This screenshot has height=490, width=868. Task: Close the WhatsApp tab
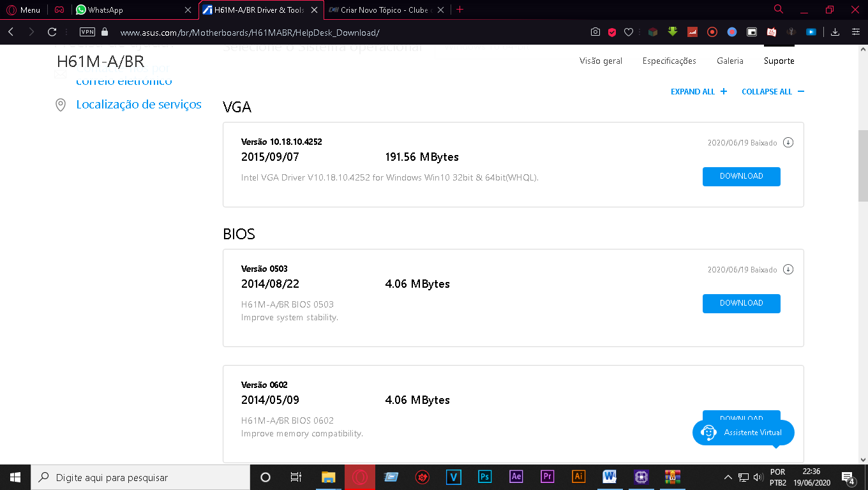click(x=188, y=10)
